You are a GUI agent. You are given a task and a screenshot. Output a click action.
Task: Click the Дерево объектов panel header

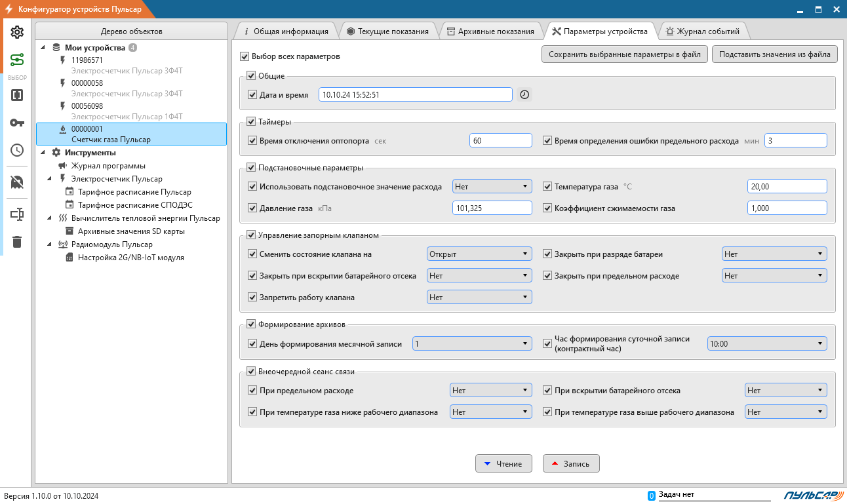coord(132,31)
